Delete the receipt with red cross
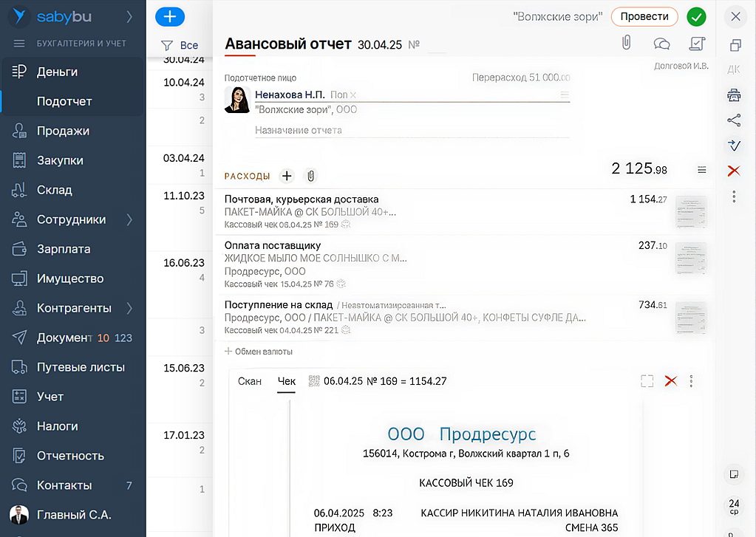756x537 pixels. (x=671, y=381)
